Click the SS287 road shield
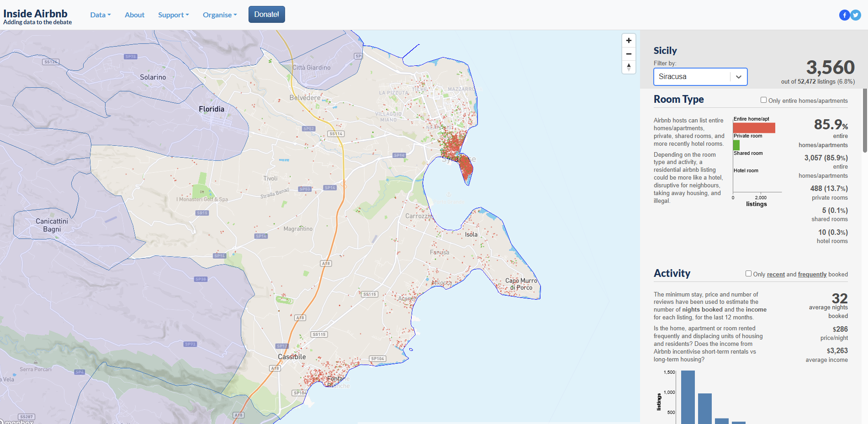This screenshot has height=424, width=868. coord(26,417)
